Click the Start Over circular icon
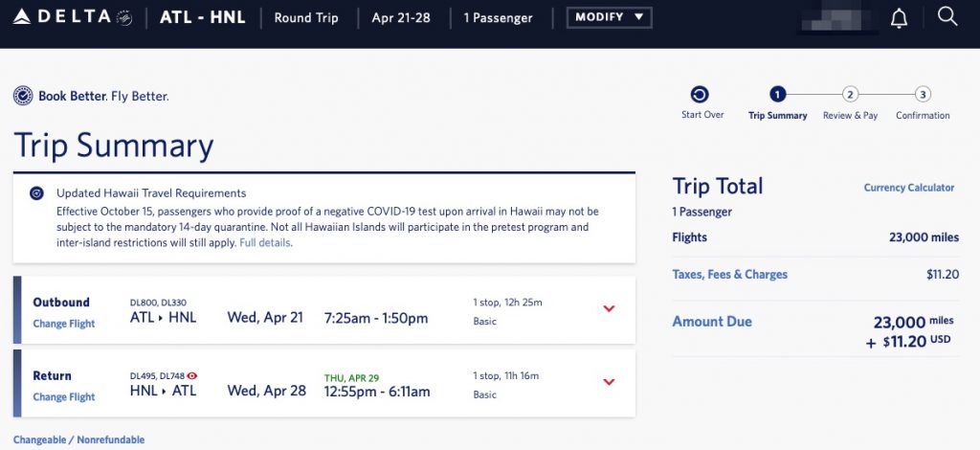The image size is (980, 450). (x=700, y=95)
